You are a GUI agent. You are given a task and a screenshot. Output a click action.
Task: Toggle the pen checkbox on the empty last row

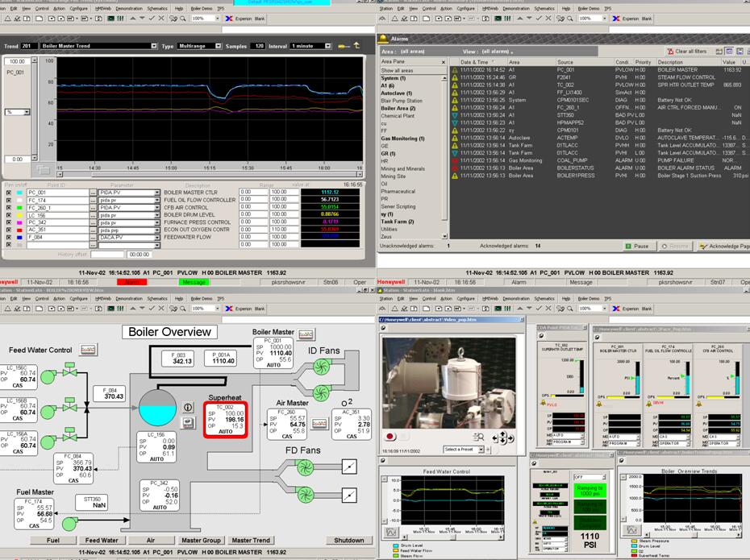9,245
